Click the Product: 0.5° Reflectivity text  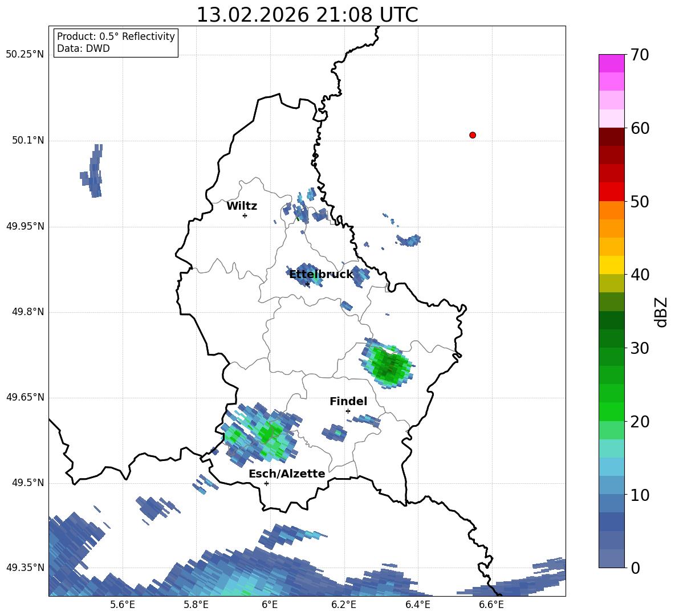(116, 36)
